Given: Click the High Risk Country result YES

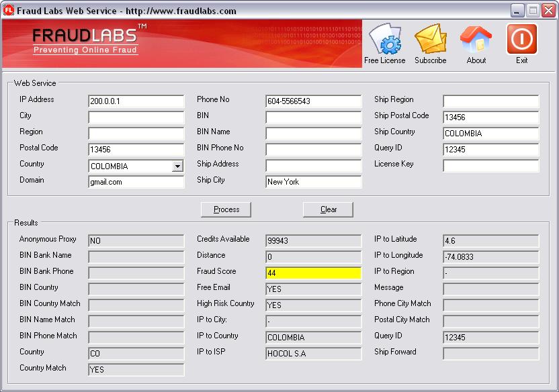Looking at the screenshot, I should click(x=313, y=305).
